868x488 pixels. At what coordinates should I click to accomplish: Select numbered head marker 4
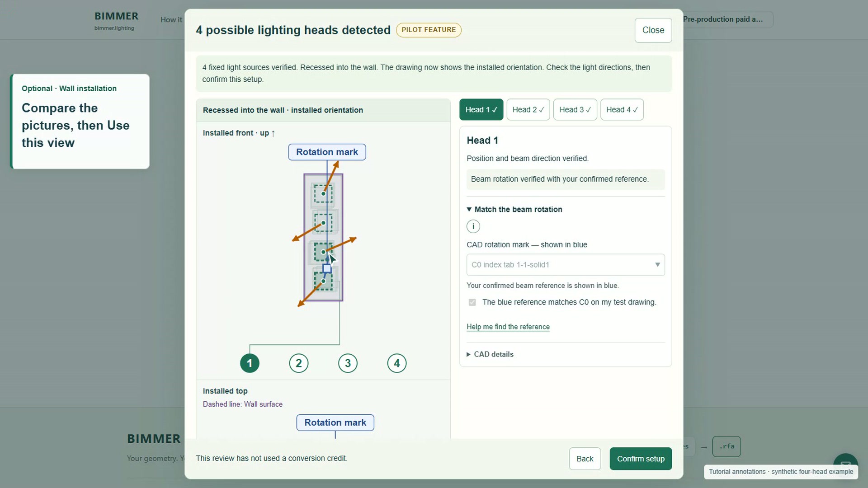(397, 363)
